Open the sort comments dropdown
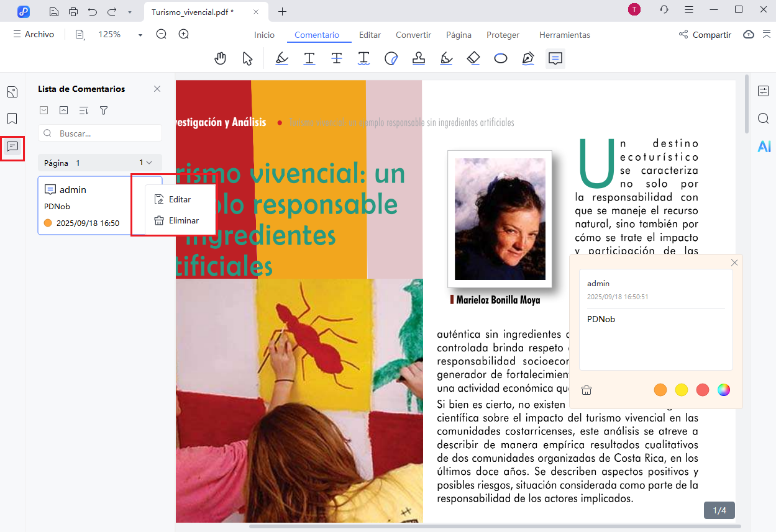Viewport: 776px width, 532px height. point(83,110)
